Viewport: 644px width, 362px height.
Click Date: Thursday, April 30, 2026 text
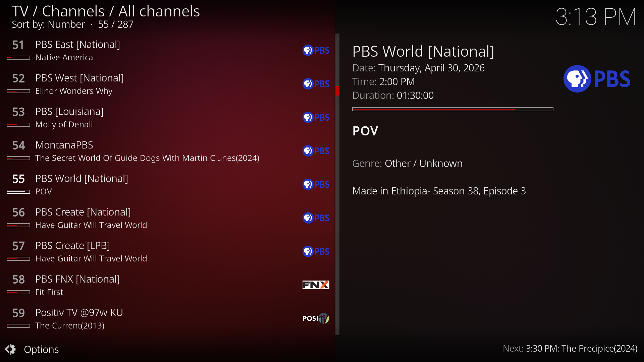tap(418, 68)
